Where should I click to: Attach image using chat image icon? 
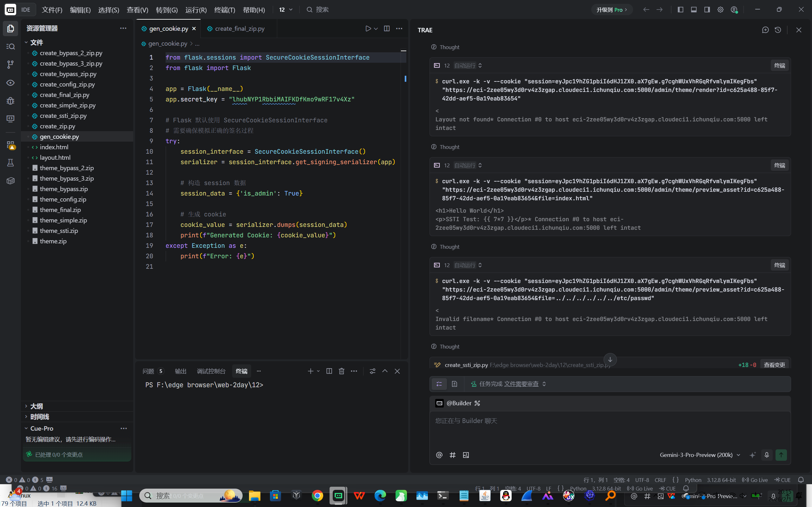tap(466, 455)
